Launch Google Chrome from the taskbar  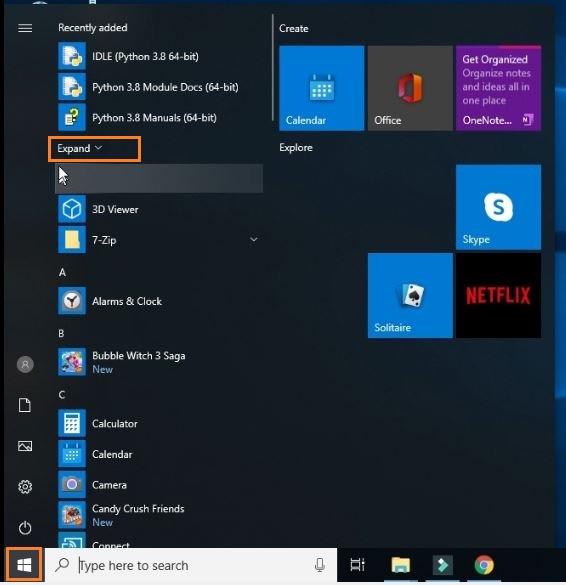[x=484, y=565]
